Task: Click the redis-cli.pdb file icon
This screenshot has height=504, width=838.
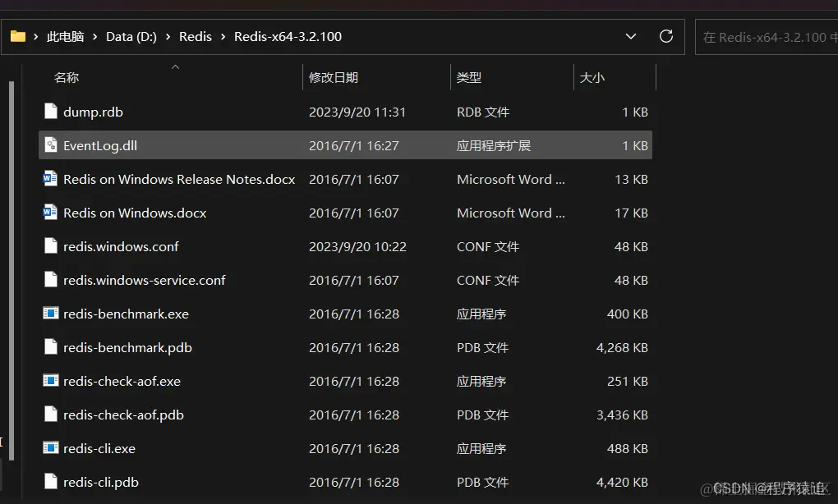Action: click(x=51, y=482)
